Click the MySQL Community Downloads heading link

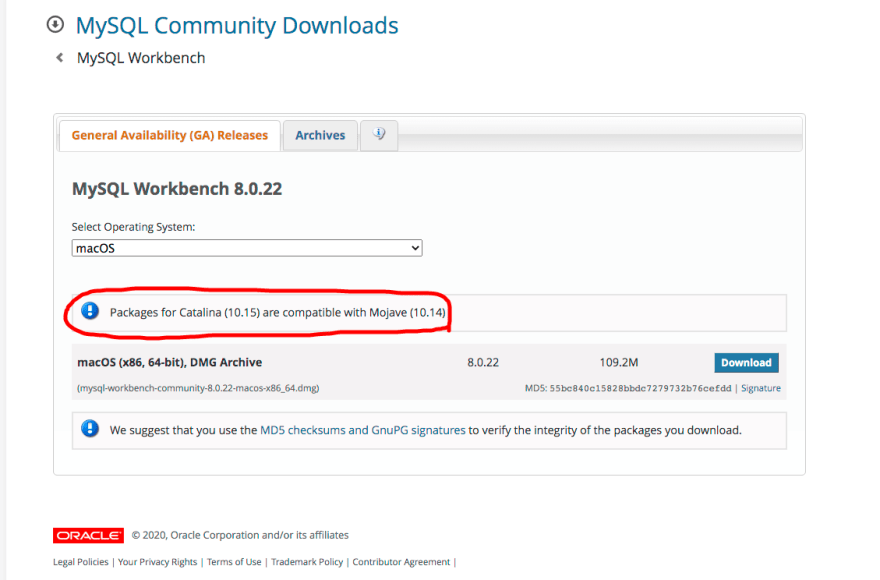tap(237, 26)
